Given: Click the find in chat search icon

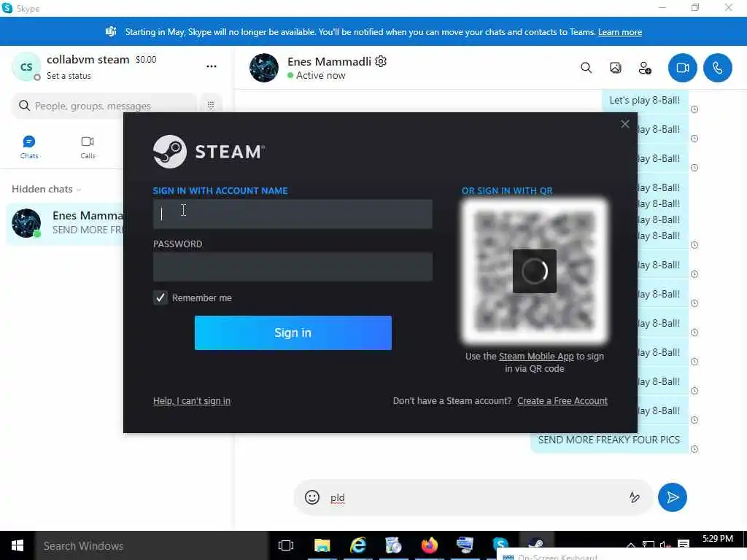Looking at the screenshot, I should point(586,68).
